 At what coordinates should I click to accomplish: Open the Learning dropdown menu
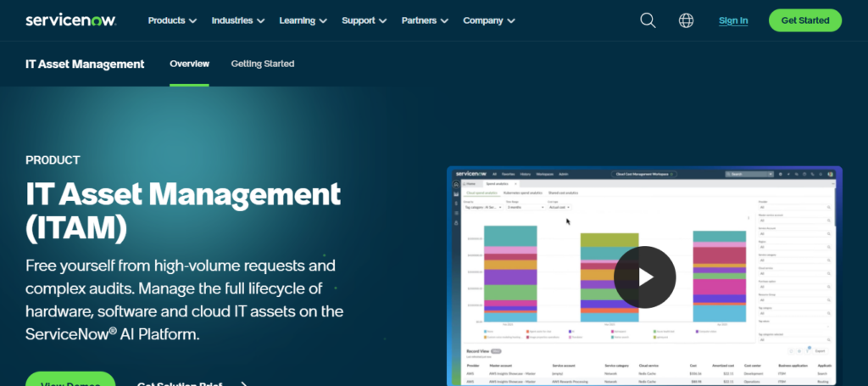(303, 20)
